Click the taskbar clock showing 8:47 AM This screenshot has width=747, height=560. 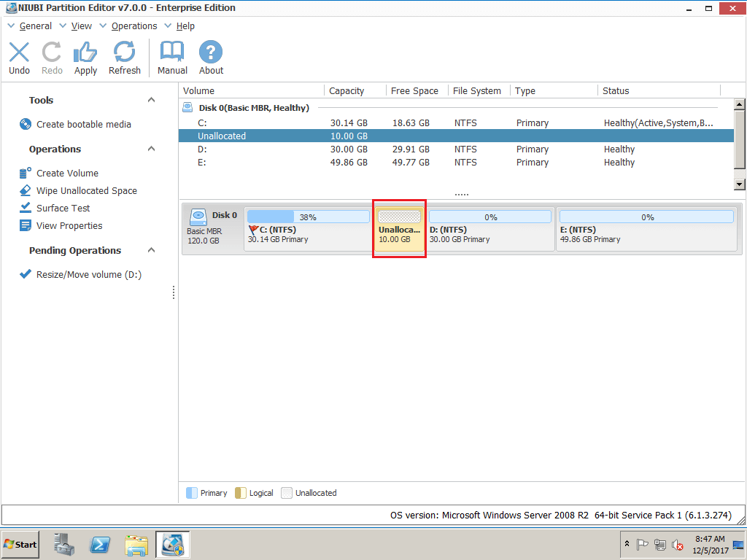710,544
